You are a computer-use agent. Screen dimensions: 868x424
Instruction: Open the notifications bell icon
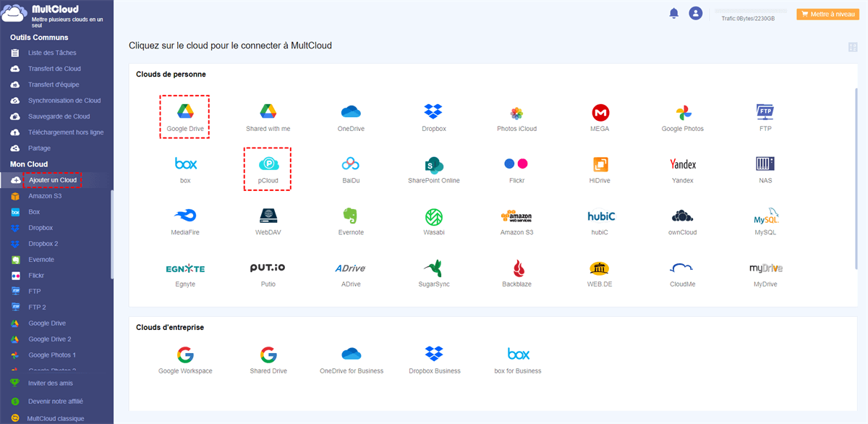(x=674, y=13)
